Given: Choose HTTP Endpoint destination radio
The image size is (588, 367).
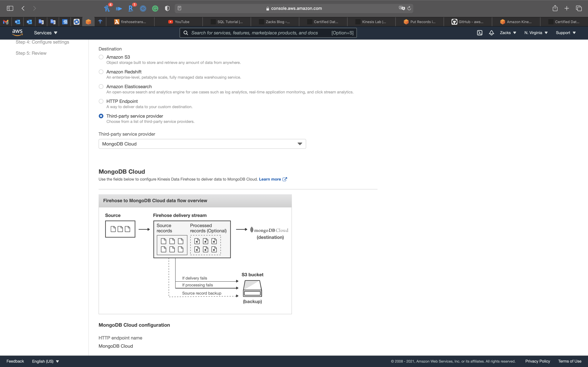Looking at the screenshot, I should point(101,101).
